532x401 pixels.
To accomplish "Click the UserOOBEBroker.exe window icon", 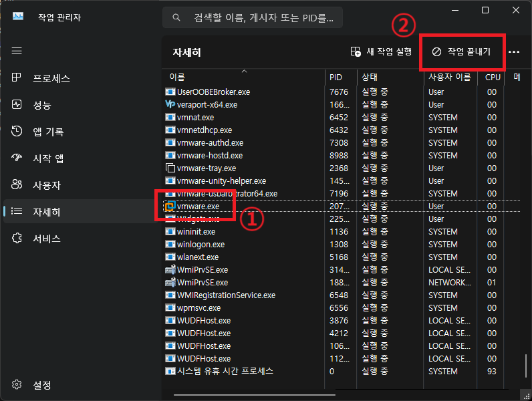I will [170, 92].
